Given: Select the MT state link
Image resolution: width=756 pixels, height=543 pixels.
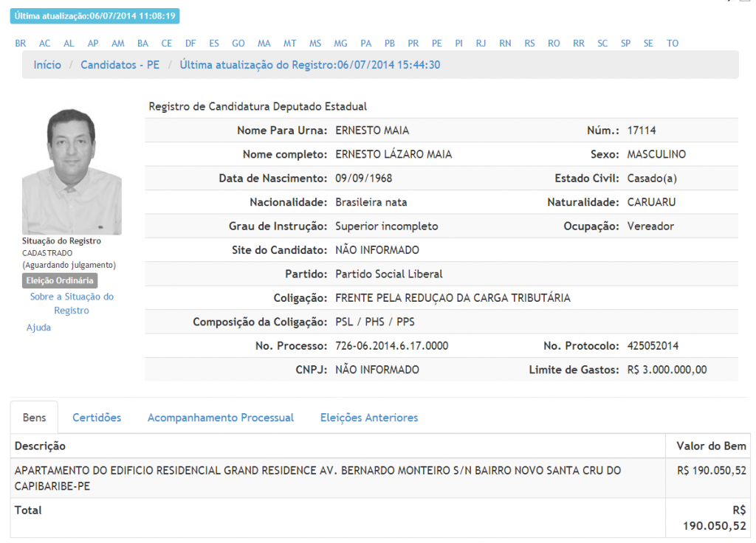Looking at the screenshot, I should coord(289,44).
